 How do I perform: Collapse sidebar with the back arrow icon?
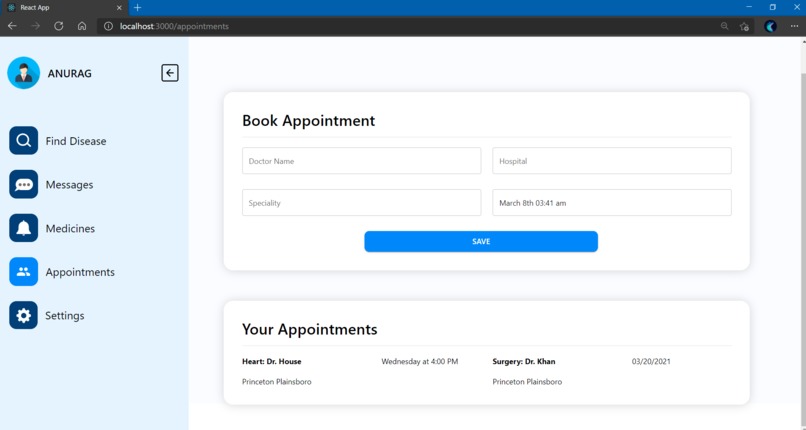click(x=170, y=73)
